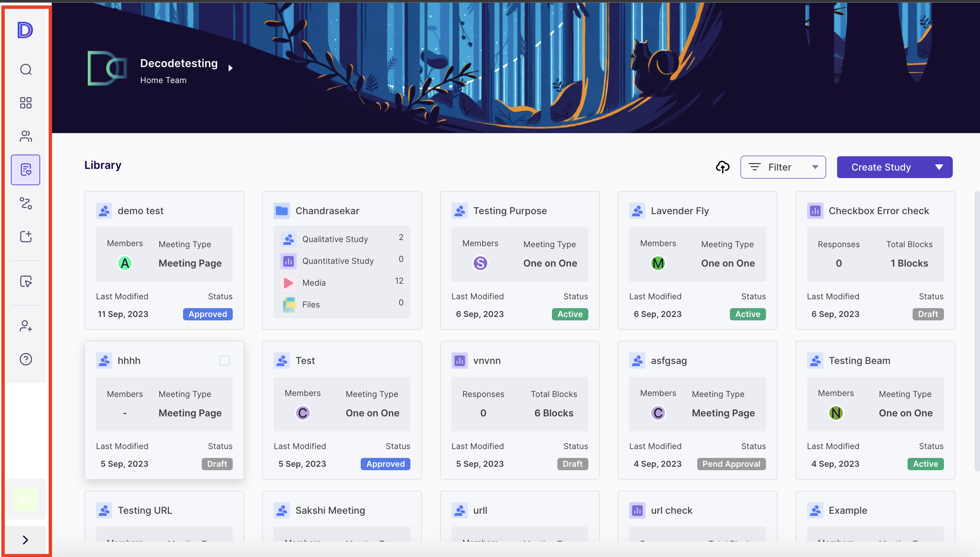Open the asfgsag study title

click(669, 360)
